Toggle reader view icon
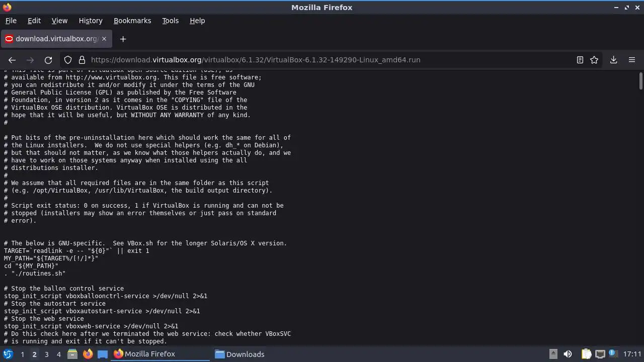The image size is (644, 362). click(580, 60)
